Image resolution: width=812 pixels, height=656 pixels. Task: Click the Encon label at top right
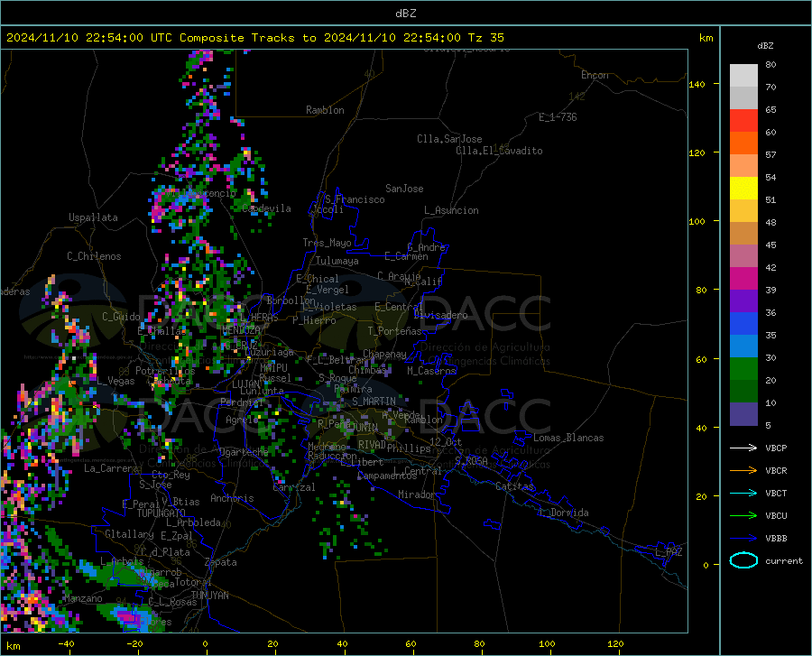point(595,75)
